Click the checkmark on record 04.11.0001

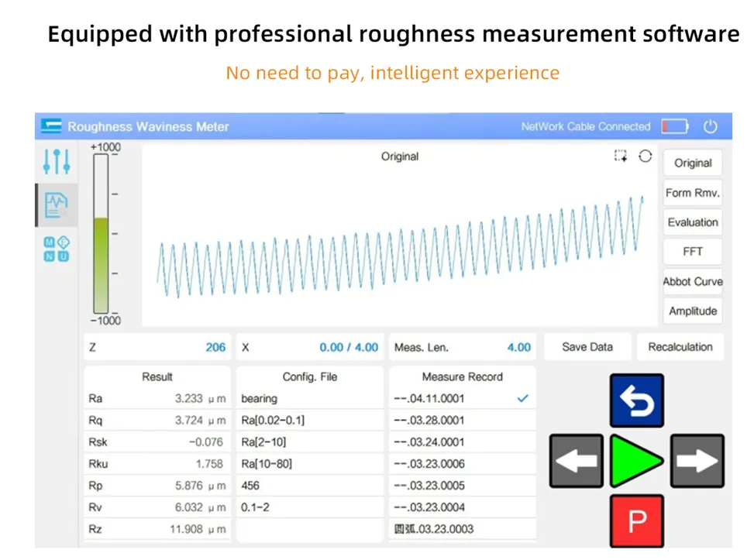click(523, 398)
